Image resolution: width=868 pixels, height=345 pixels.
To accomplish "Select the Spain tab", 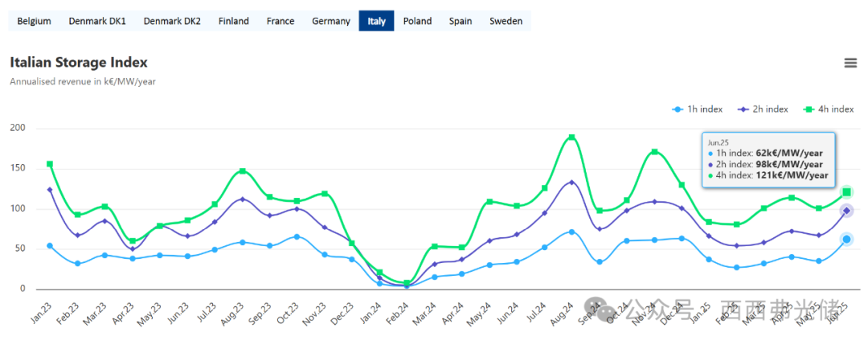I will pyautogui.click(x=461, y=21).
